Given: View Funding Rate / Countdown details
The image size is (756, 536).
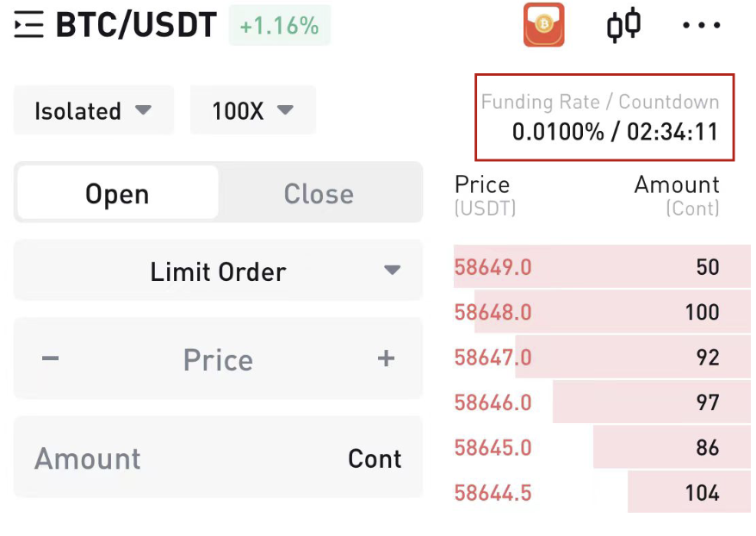Looking at the screenshot, I should [604, 117].
